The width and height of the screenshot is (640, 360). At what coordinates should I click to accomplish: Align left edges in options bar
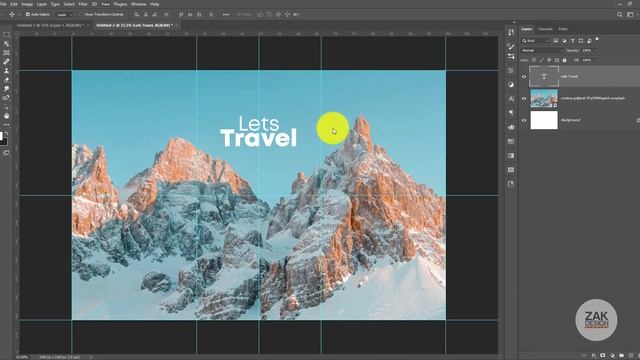click(137, 14)
